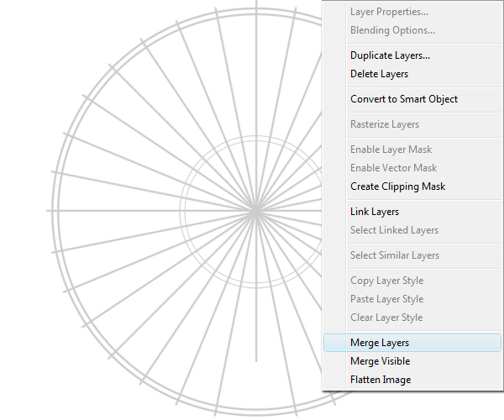Image resolution: width=504 pixels, height=420 pixels.
Task: Click Copy Layer Style
Action: [386, 281]
